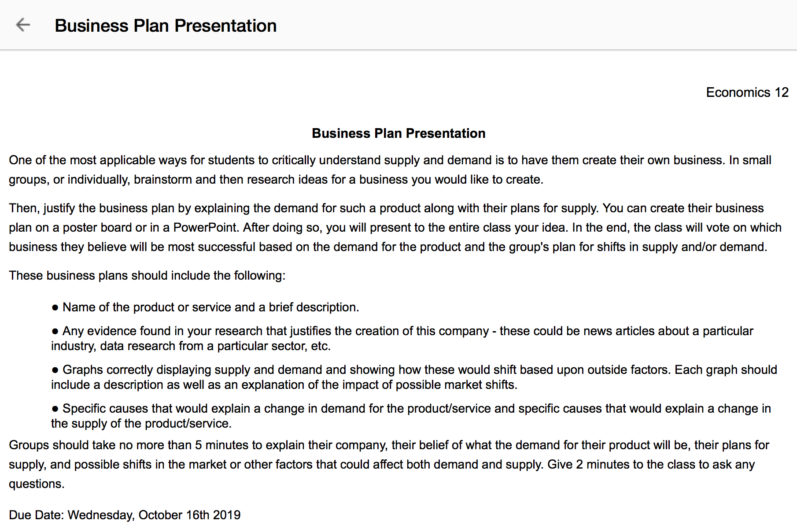Click the line 'These business plans should include the following:'
Viewport: 797px width, 532px height.
pyautogui.click(x=147, y=276)
